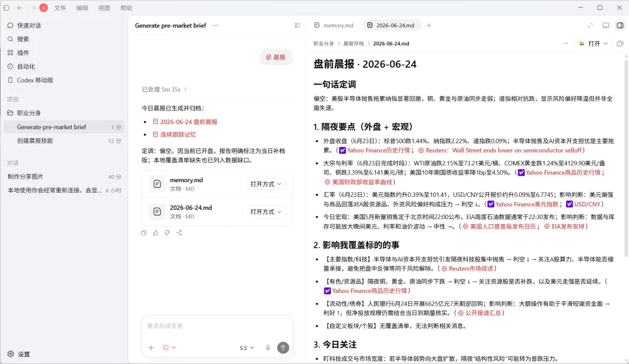Viewport: 629px width, 364px height.
Task: Open more options next to conversation title
Action: (x=215, y=25)
